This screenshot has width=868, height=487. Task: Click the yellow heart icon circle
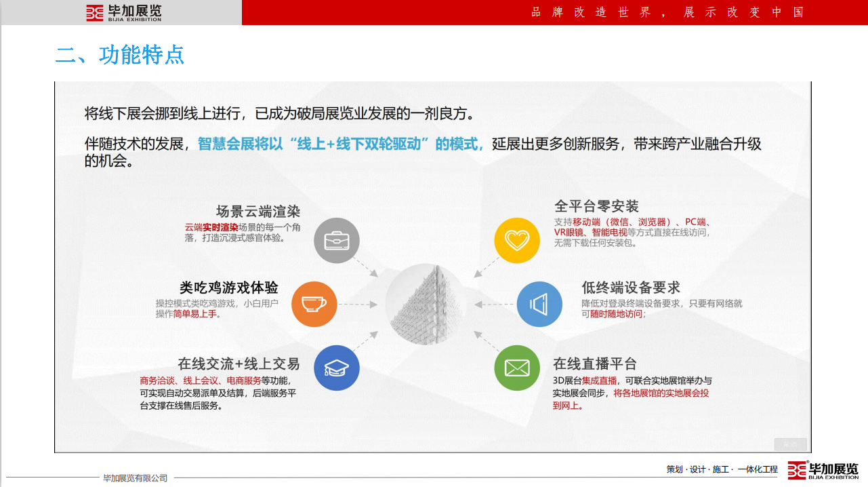tap(517, 241)
